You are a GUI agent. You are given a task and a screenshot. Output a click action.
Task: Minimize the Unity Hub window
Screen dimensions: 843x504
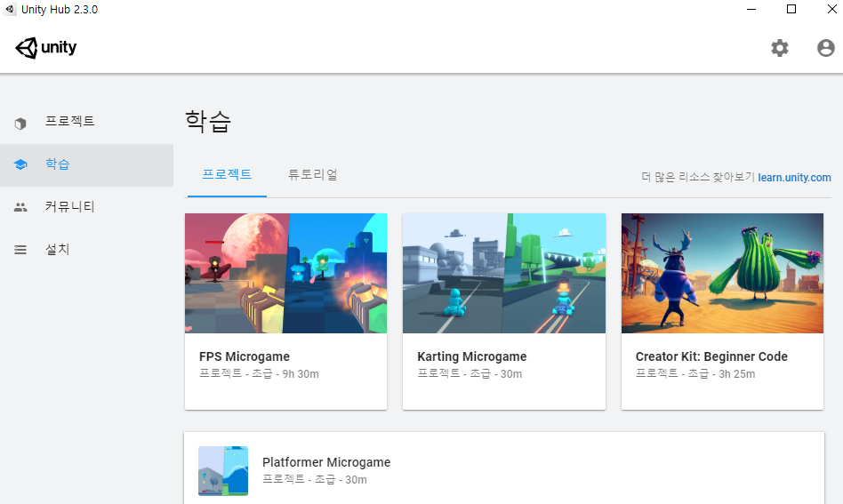pyautogui.click(x=751, y=9)
